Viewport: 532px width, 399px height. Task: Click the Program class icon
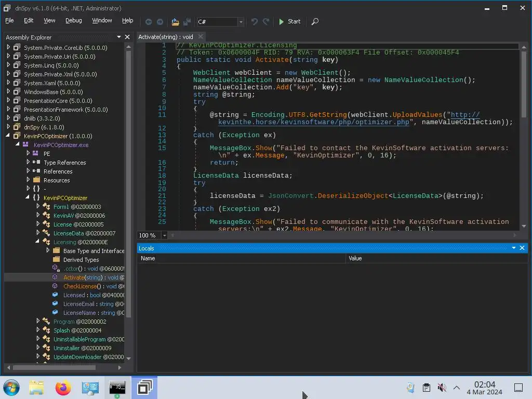click(46, 321)
